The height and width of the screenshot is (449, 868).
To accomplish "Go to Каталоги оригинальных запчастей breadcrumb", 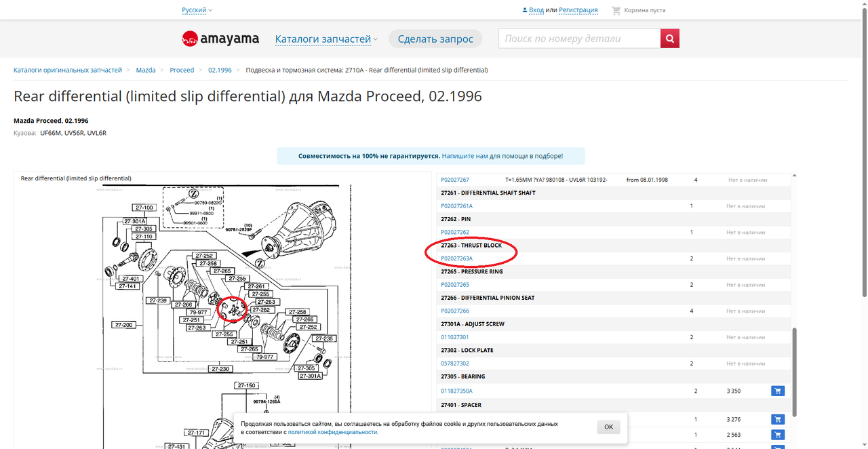I will pyautogui.click(x=68, y=70).
